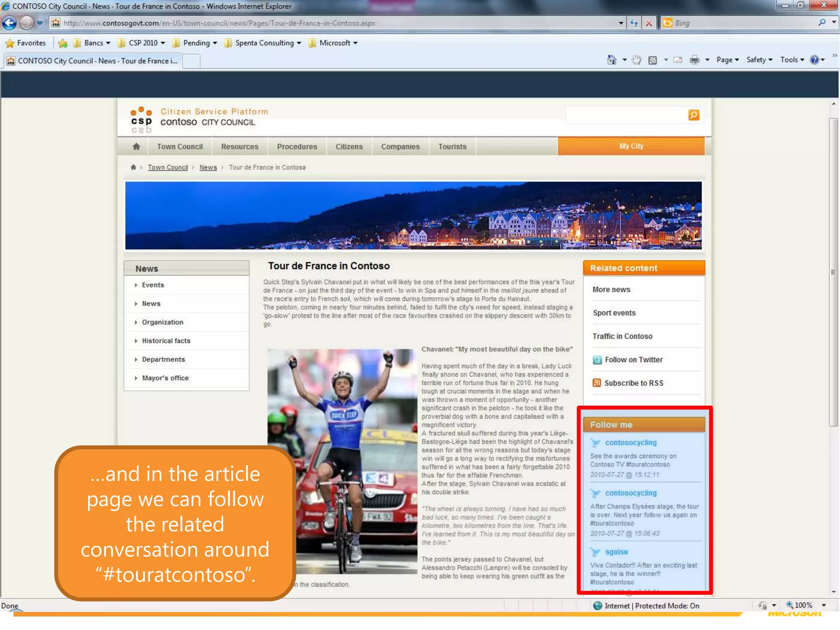The width and height of the screenshot is (840, 630).
Task: Click the home icon in the site navigation bar
Action: click(137, 146)
